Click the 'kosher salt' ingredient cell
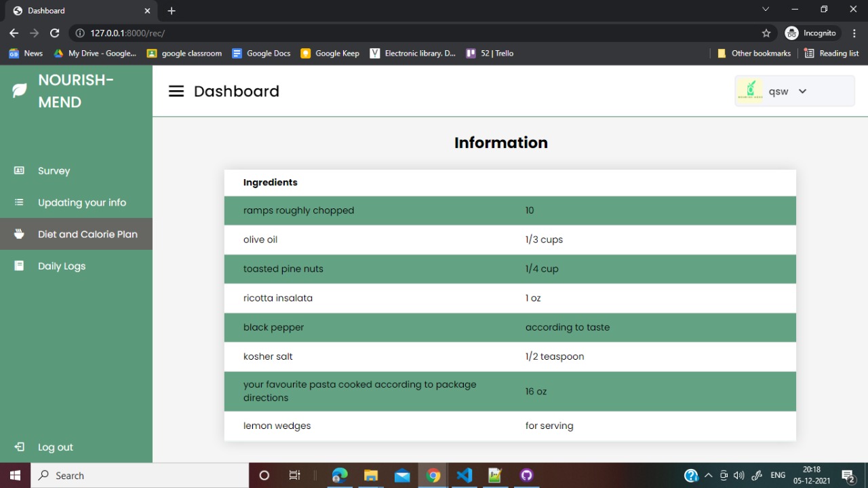868x488 pixels. 268,356
